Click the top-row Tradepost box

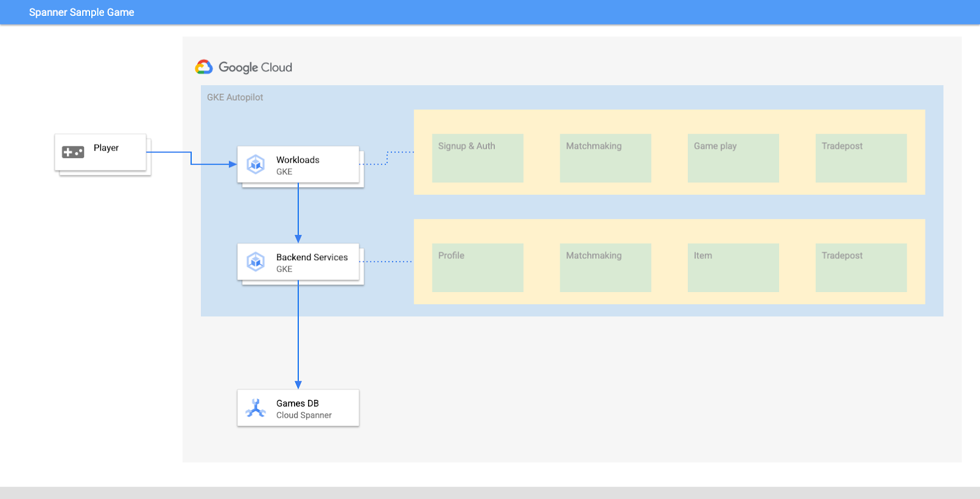coord(861,158)
